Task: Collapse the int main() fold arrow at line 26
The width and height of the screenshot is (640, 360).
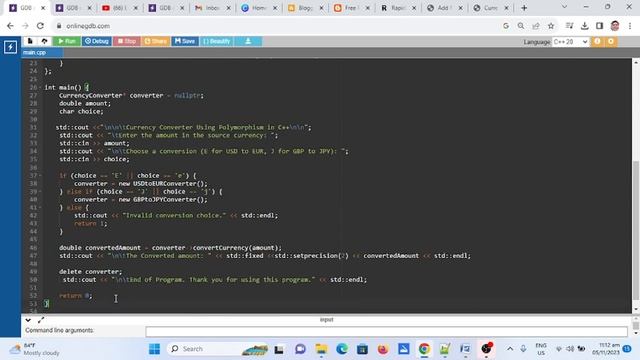Action: click(x=40, y=87)
